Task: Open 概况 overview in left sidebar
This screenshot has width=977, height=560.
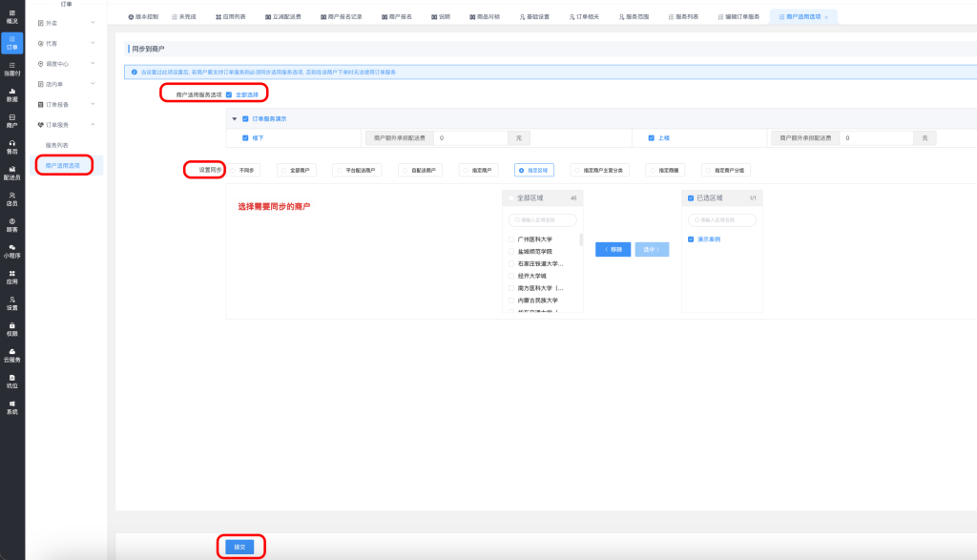Action: click(x=12, y=16)
